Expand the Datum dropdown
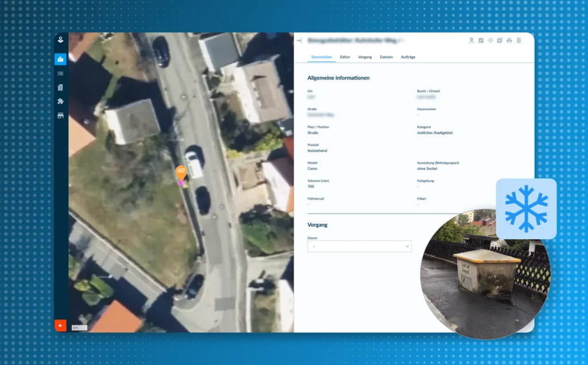The height and width of the screenshot is (365, 588). coord(359,246)
